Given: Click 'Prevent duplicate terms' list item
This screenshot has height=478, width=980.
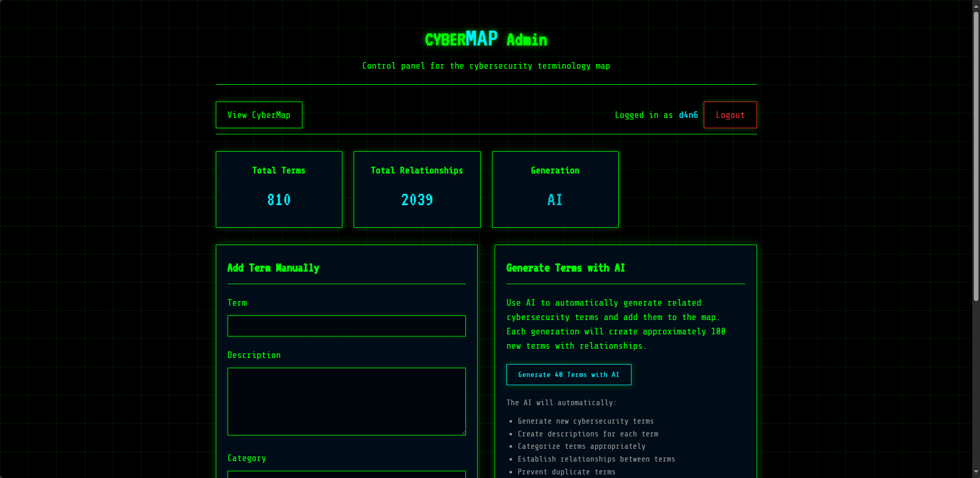Looking at the screenshot, I should point(566,472).
